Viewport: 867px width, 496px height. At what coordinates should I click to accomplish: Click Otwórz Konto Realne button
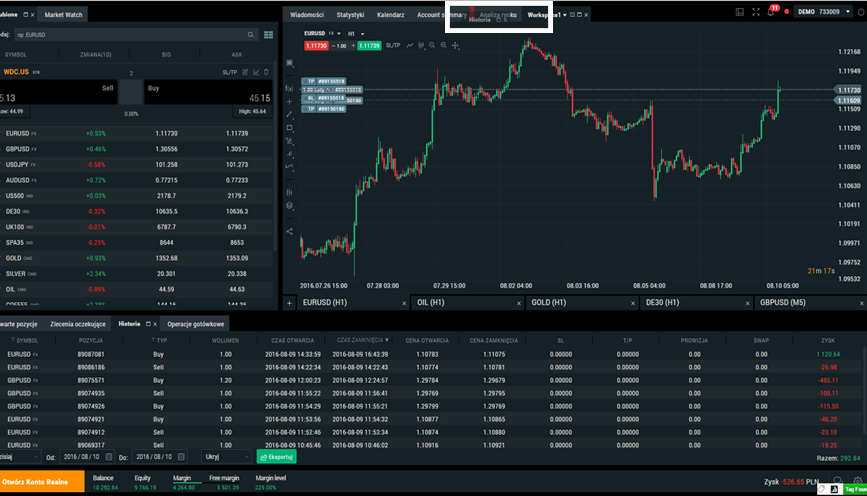click(39, 482)
